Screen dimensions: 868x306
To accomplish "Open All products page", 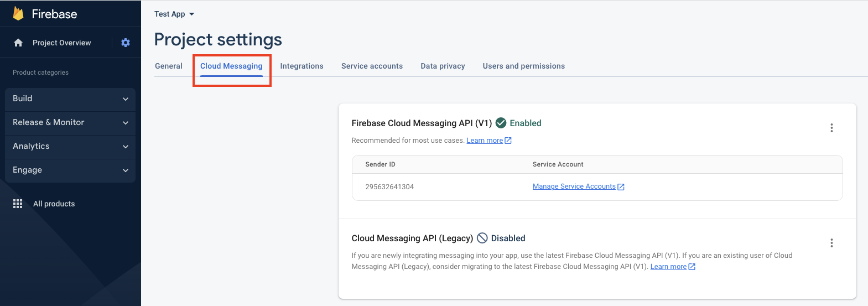I will point(54,204).
